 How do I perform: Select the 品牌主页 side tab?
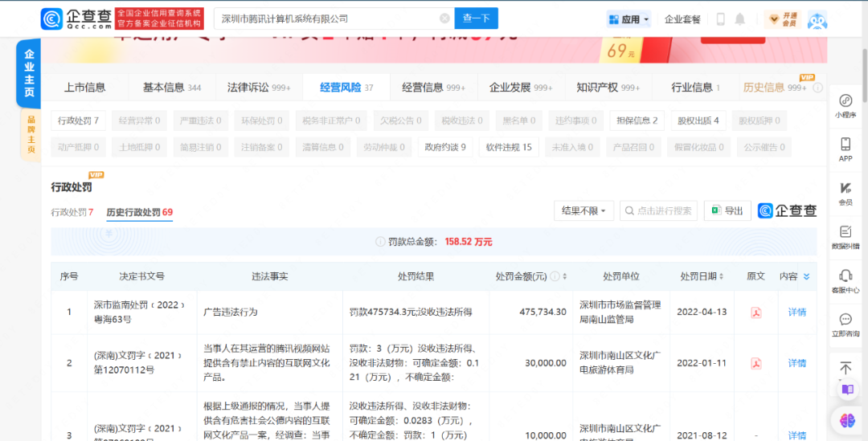click(x=31, y=134)
